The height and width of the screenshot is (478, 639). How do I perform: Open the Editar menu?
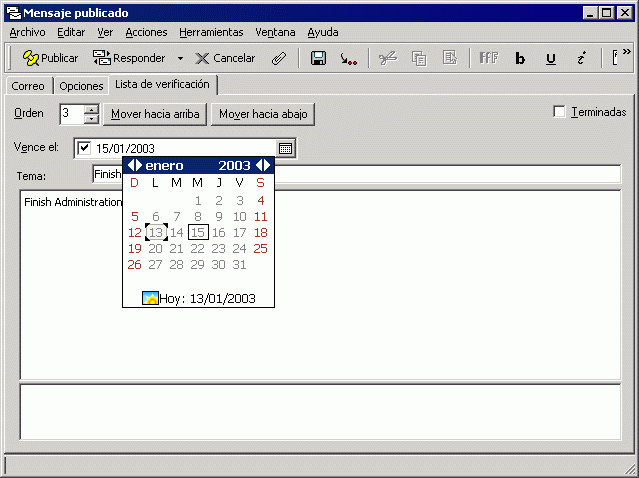tap(71, 32)
